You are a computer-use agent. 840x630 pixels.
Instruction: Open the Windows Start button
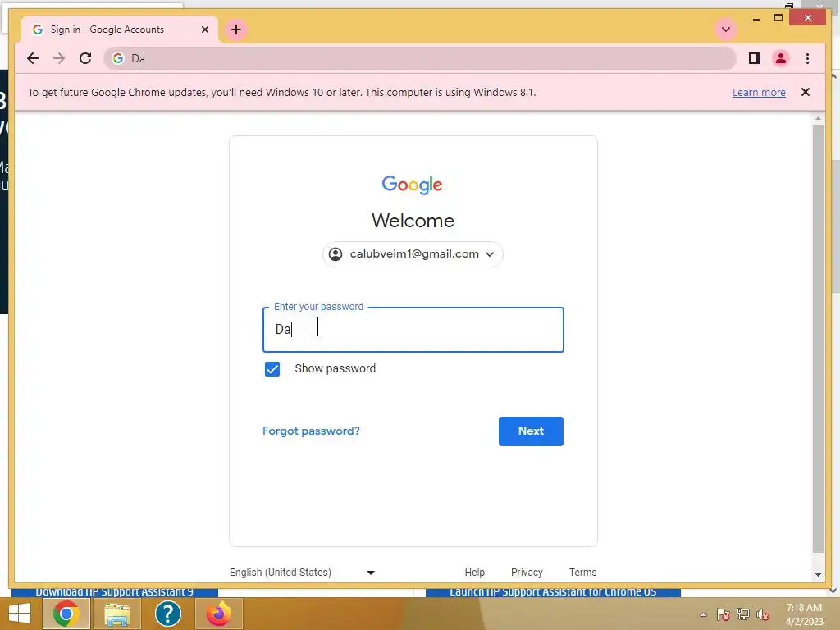click(20, 614)
